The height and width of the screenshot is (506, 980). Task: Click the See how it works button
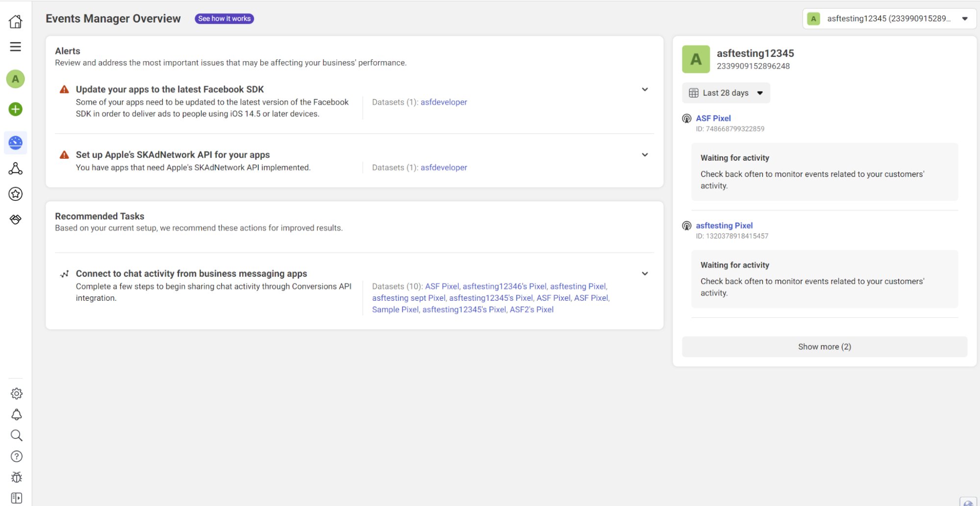pyautogui.click(x=225, y=19)
